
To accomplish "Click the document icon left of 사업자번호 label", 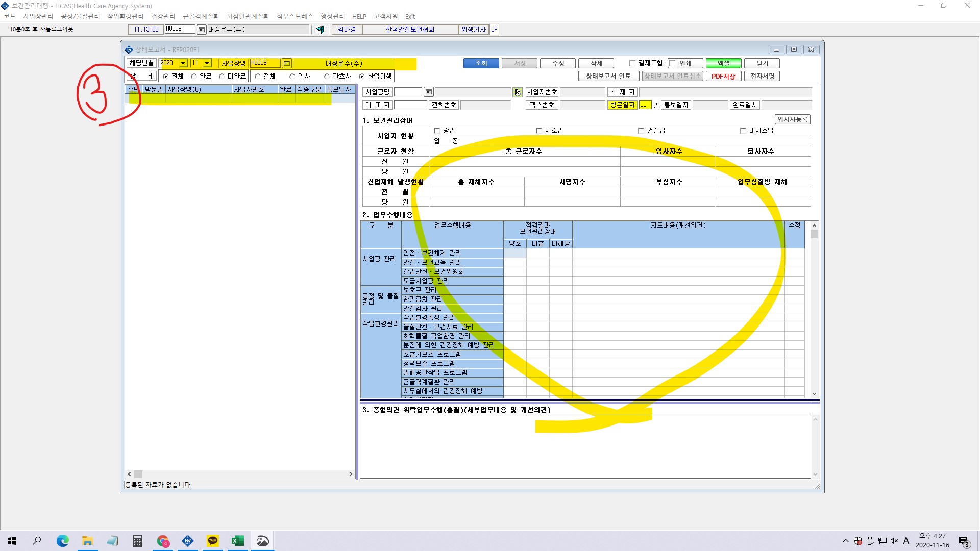I will (518, 92).
